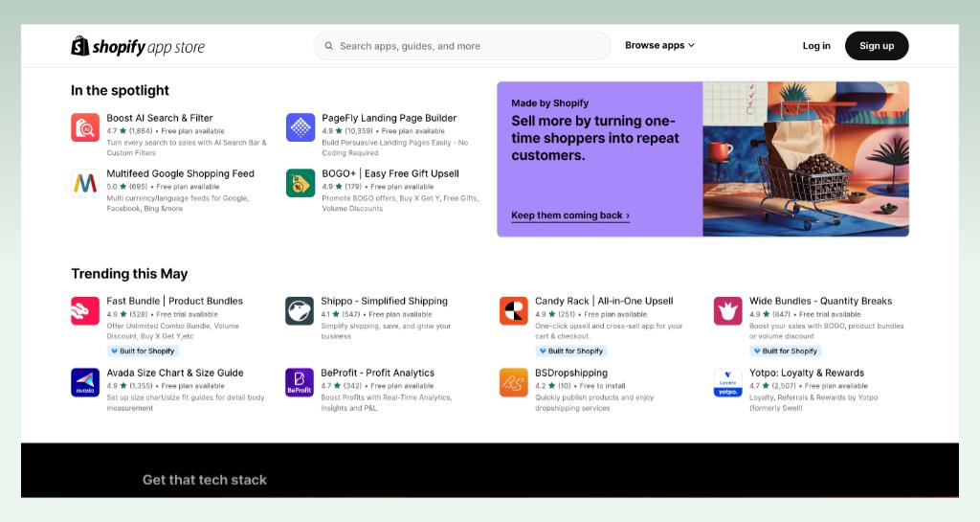Click the magnifier icon in search bar
Viewport: 980px width, 522px height.
(329, 46)
